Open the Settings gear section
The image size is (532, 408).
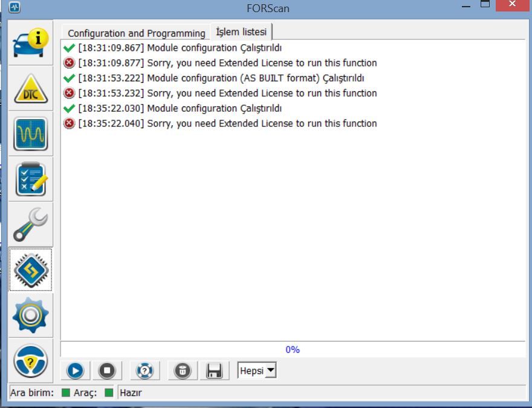(31, 316)
